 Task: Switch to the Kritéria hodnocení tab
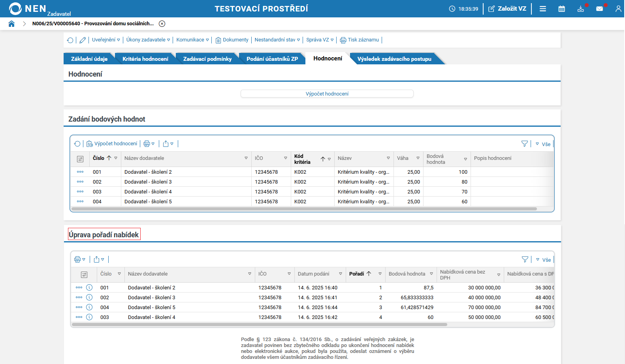145,59
